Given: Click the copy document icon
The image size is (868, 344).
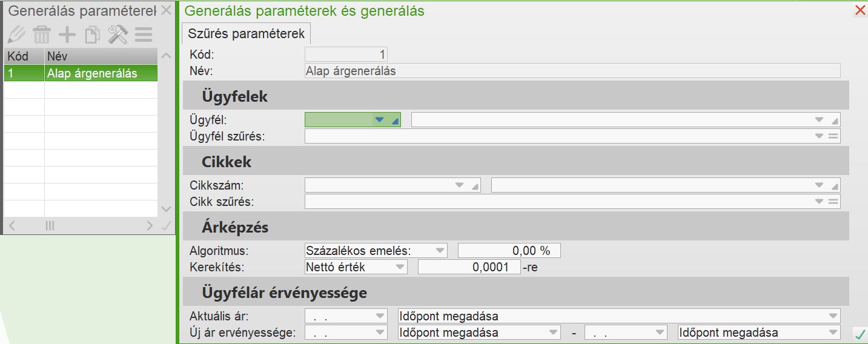Looking at the screenshot, I should pyautogui.click(x=92, y=35).
